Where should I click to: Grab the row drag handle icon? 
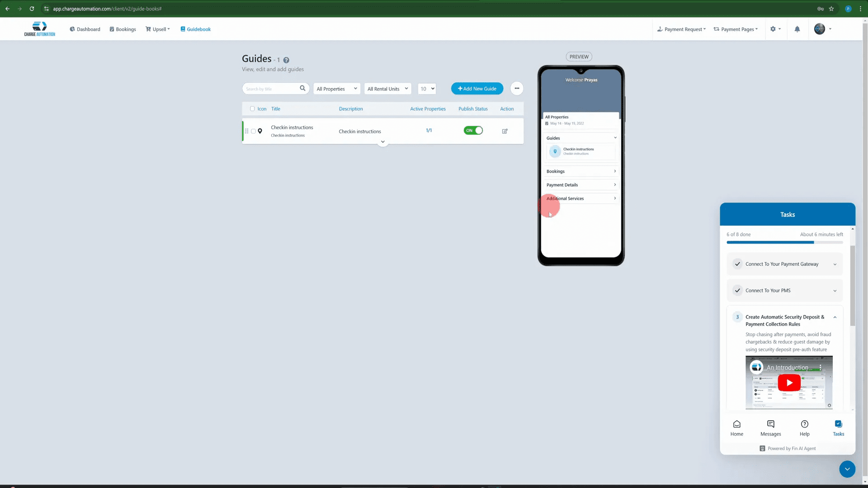pos(247,131)
